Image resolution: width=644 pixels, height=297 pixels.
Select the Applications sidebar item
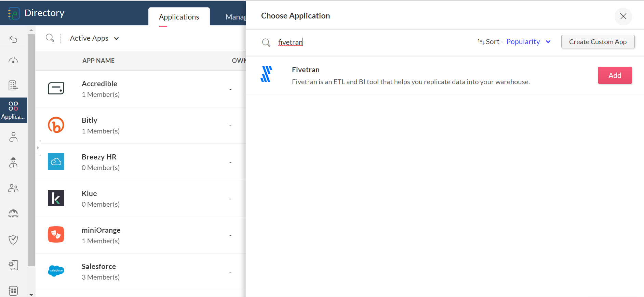13,110
